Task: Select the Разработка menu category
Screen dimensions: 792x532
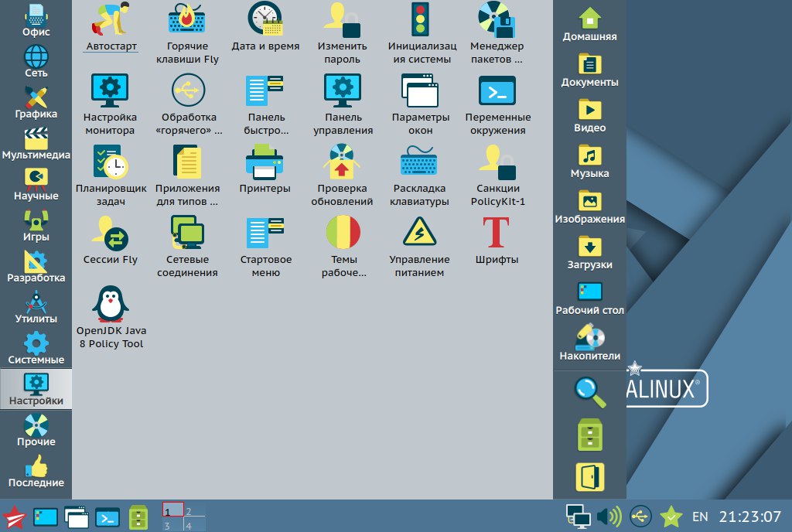Action: (x=36, y=265)
